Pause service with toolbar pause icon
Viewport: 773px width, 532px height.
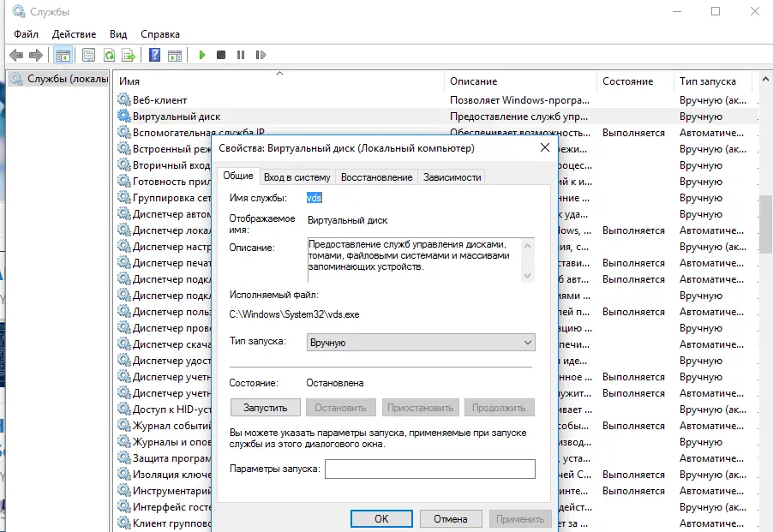(241, 55)
